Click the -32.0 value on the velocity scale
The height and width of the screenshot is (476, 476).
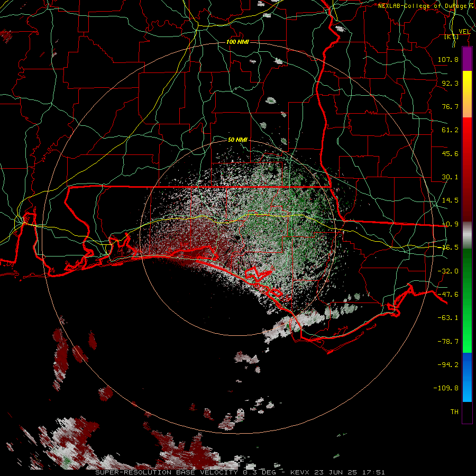(448, 271)
